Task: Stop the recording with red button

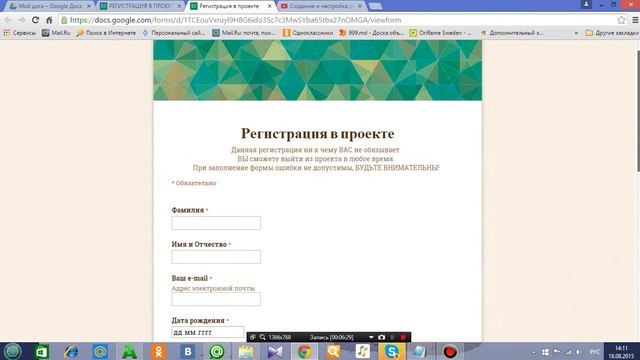Action: (403, 337)
